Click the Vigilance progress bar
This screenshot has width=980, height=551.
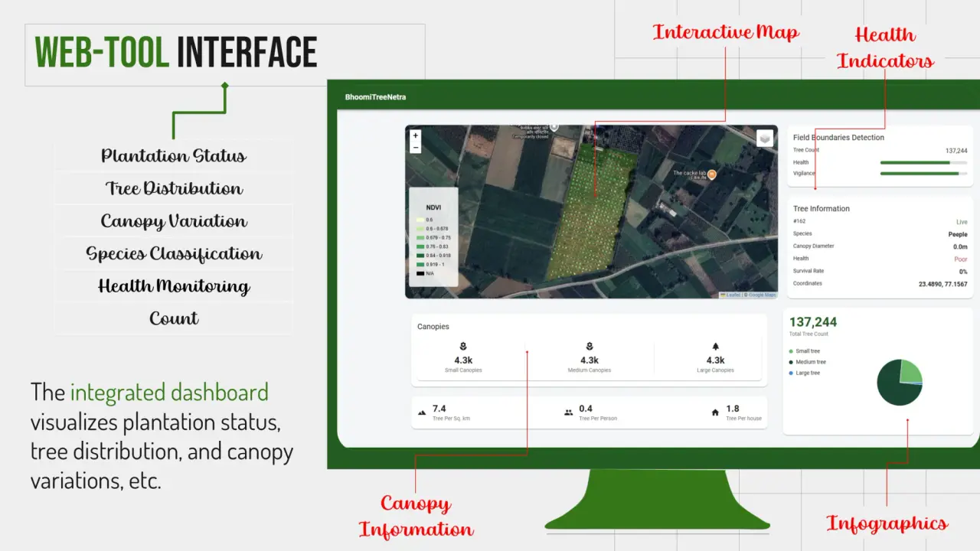[x=923, y=174]
